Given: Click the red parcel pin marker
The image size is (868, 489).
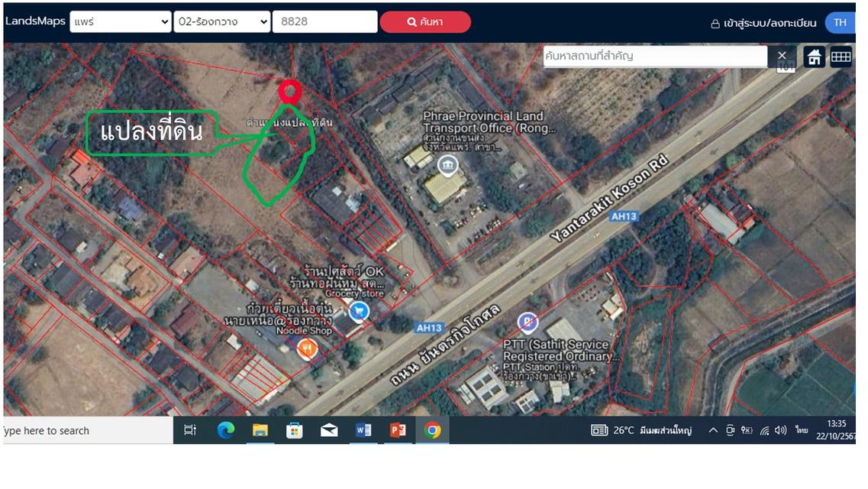Looking at the screenshot, I should click(x=290, y=91).
